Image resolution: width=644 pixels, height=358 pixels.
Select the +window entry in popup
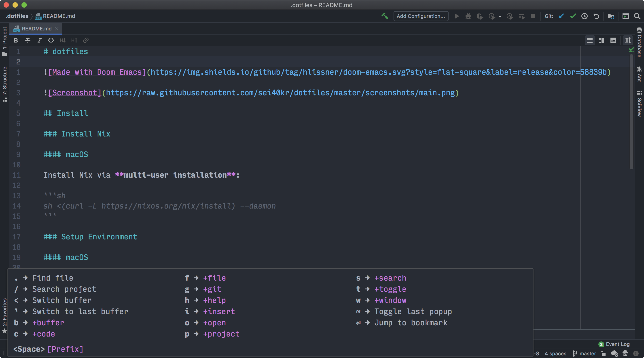point(381,300)
